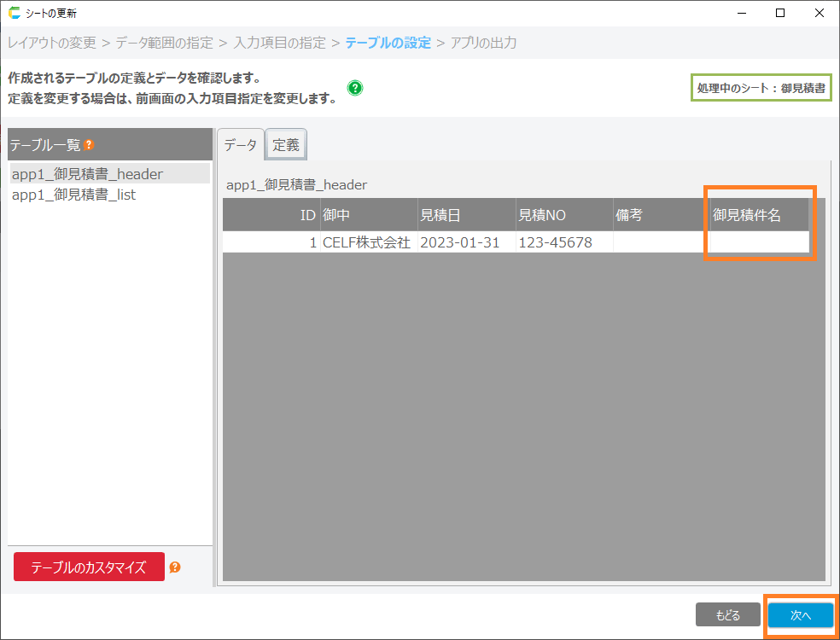Click the cell containing CELF株式会社

coord(366,242)
